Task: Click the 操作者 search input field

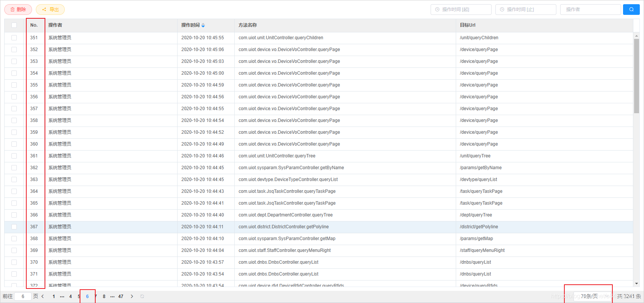Action: tap(591, 10)
